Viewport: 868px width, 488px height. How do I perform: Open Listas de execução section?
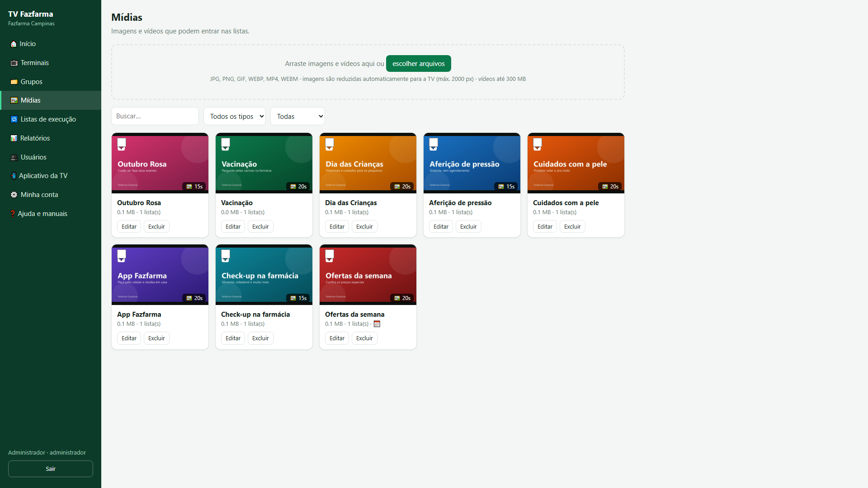[51, 119]
